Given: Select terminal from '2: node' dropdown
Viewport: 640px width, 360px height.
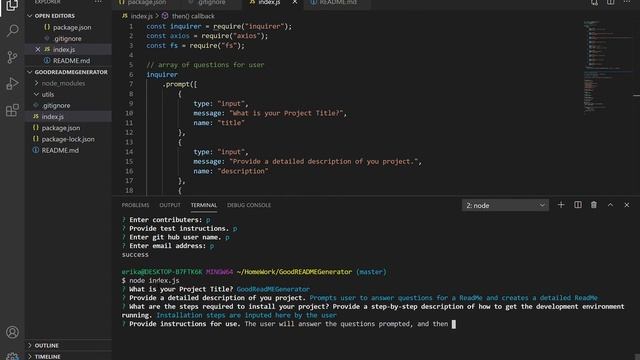Looking at the screenshot, I should pyautogui.click(x=505, y=205).
